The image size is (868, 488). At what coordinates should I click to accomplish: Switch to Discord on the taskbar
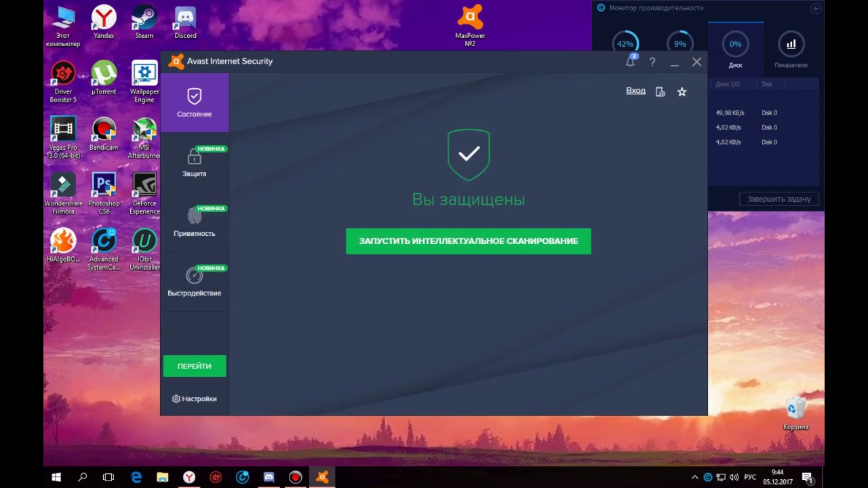[269, 477]
